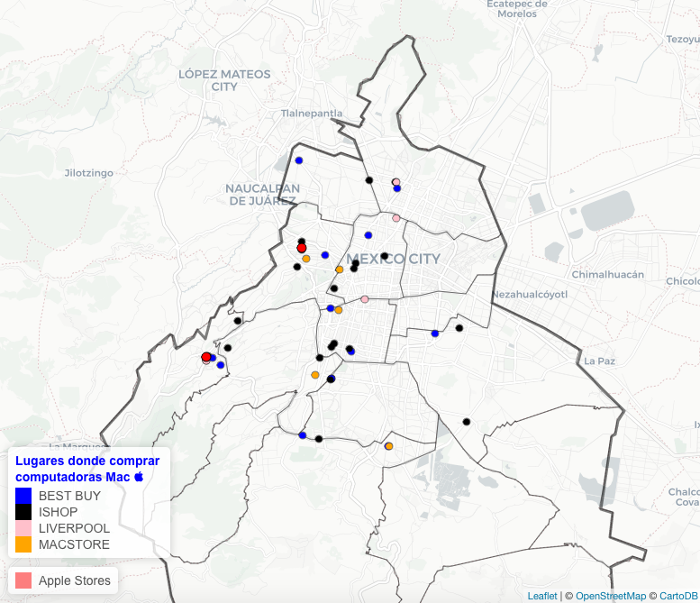Select the red Apple Store marker farthest west
The height and width of the screenshot is (603, 700).
pos(206,357)
